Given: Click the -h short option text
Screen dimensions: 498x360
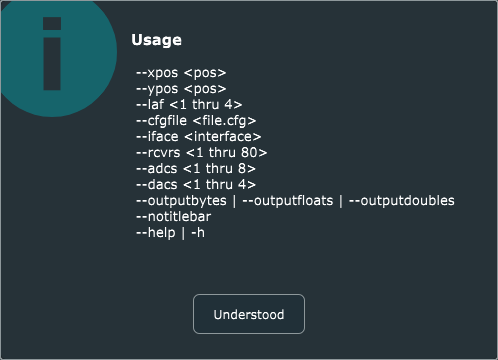Looking at the screenshot, I should point(198,233).
